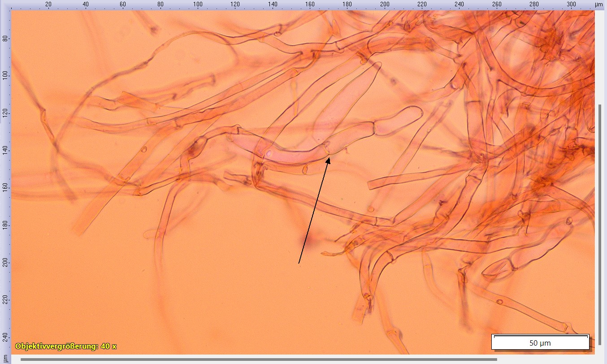Click the 160 mark on the top ruler
This screenshot has width=607, height=364.
point(310,4)
